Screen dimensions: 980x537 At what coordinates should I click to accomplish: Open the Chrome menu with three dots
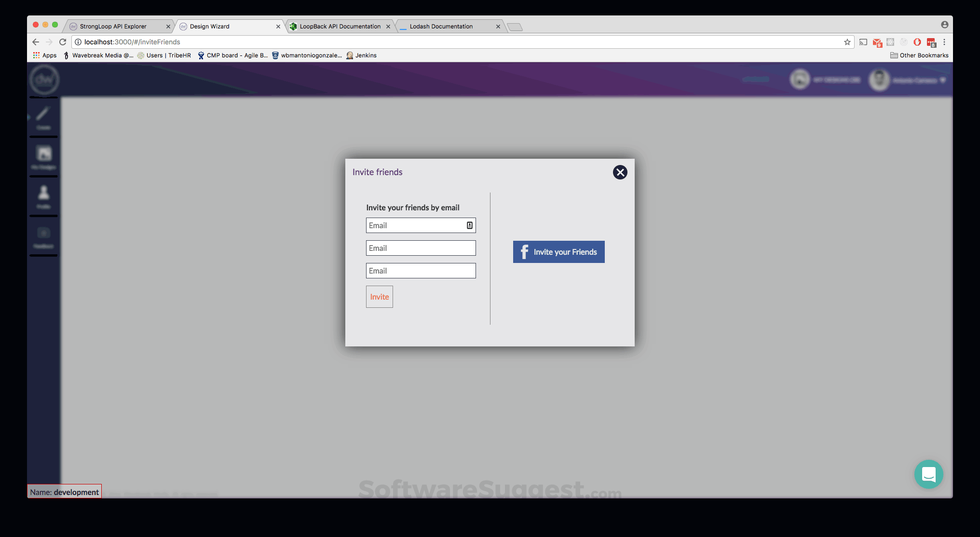tap(944, 42)
